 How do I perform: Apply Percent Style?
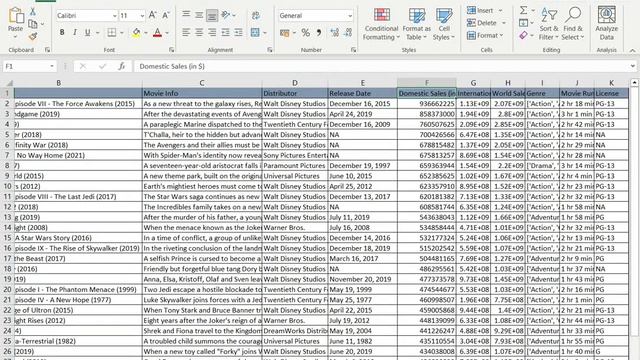pos(305,33)
